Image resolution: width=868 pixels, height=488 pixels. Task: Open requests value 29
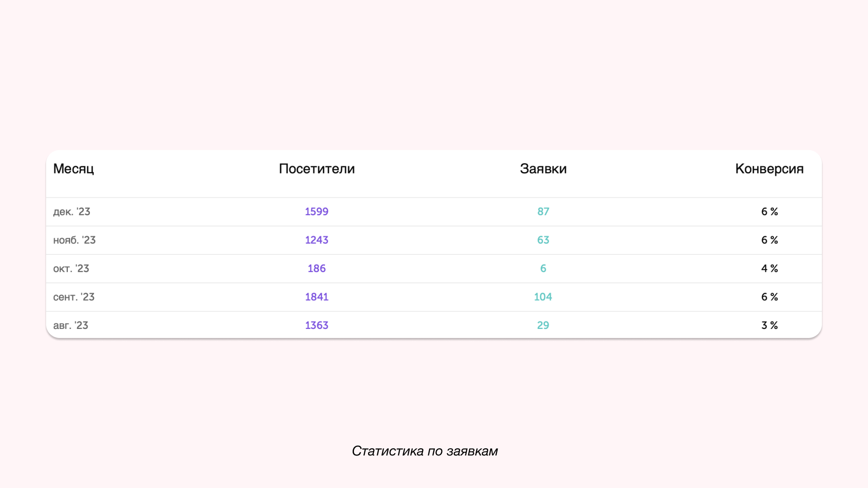click(543, 326)
